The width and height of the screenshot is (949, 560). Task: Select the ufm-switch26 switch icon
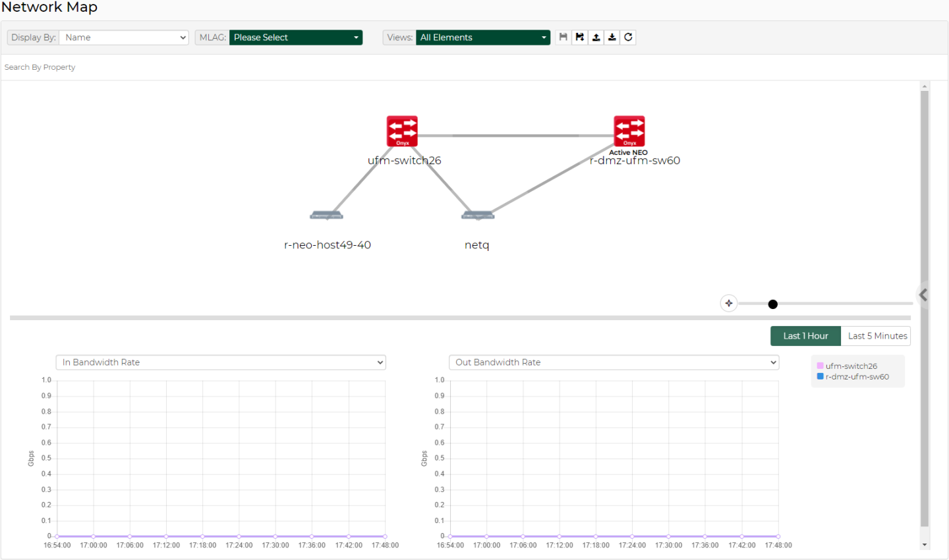coord(402,131)
